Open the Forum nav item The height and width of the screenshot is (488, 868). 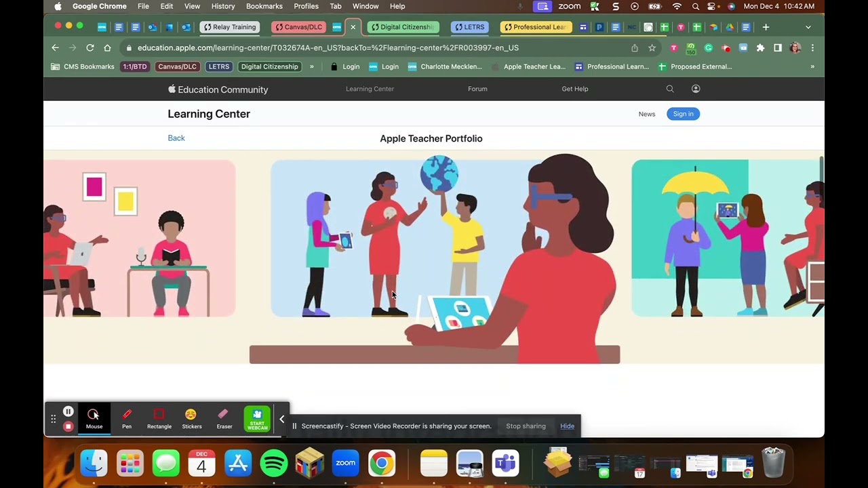click(x=477, y=89)
